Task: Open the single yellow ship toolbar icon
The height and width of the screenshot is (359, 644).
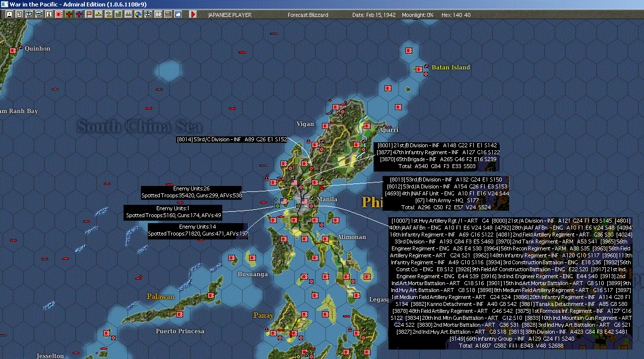Action: [x=99, y=14]
